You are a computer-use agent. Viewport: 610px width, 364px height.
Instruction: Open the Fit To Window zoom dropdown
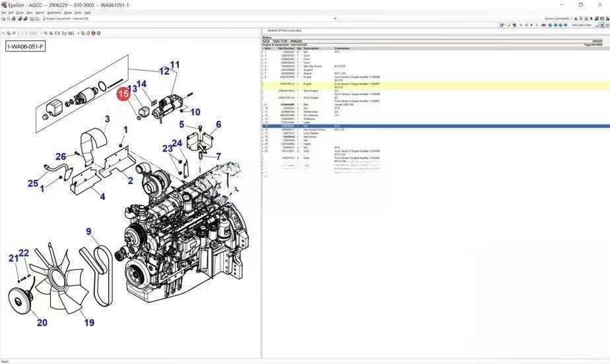(78, 33)
